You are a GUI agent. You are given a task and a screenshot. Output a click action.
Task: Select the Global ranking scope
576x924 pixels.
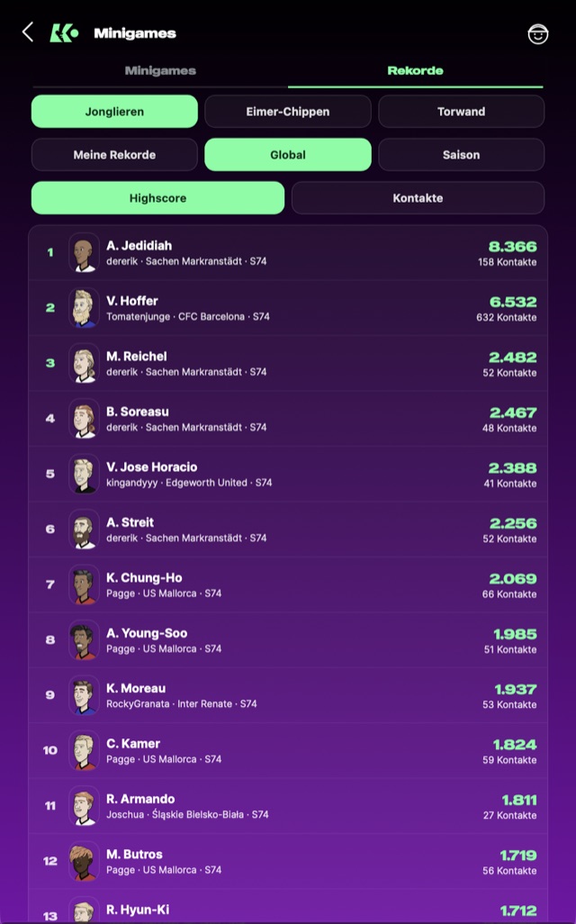coord(288,155)
